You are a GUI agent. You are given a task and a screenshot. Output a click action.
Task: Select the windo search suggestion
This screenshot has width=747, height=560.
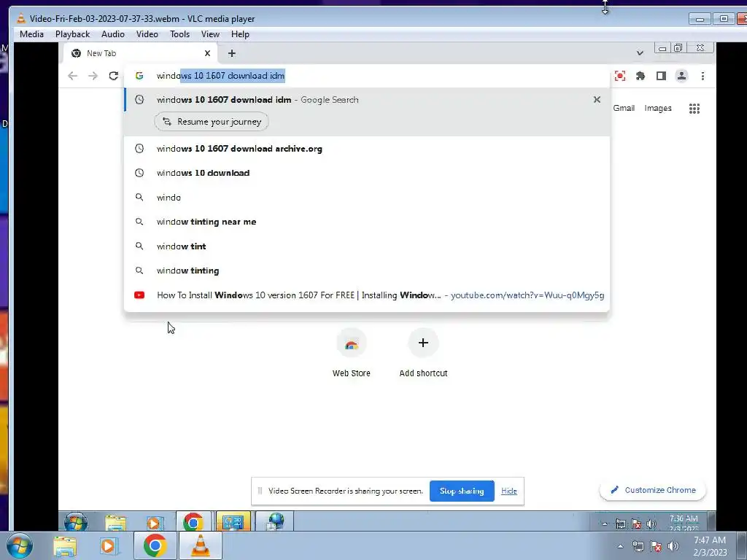point(367,197)
